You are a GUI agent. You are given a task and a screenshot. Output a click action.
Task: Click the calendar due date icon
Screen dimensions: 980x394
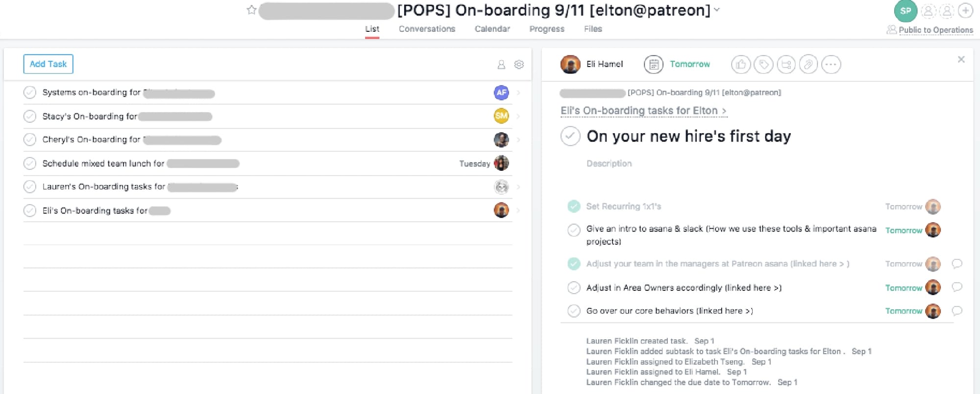653,65
